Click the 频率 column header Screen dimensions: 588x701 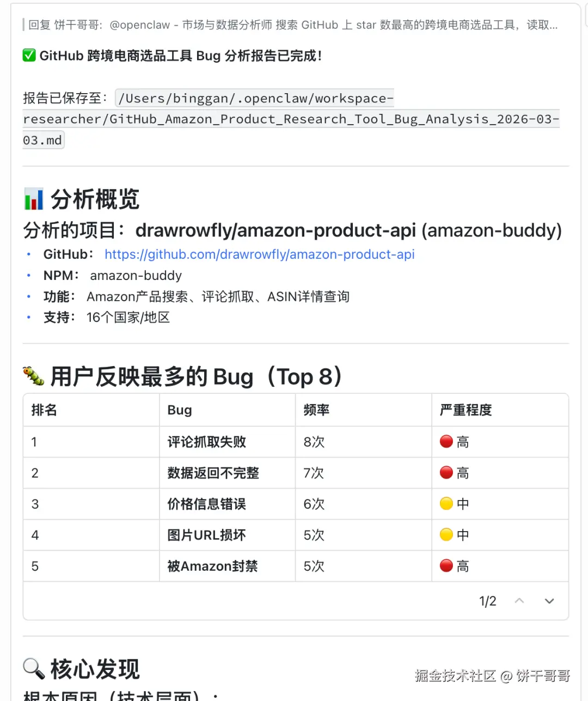tap(316, 410)
